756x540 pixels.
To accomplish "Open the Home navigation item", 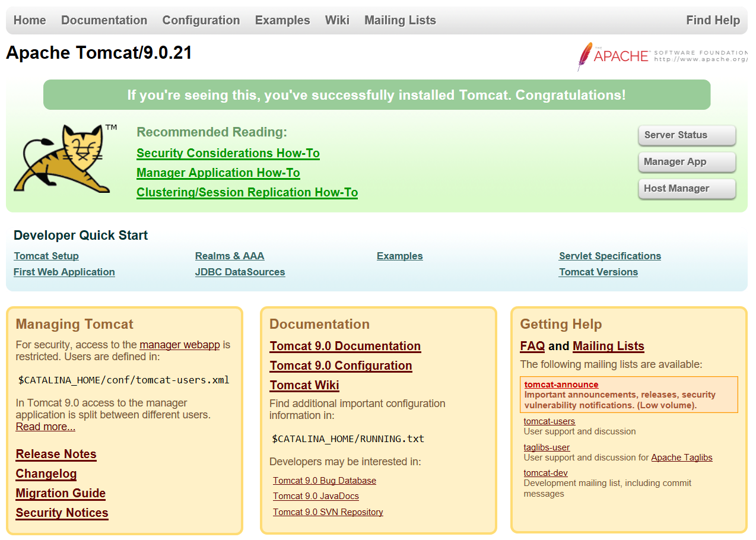I will [x=30, y=20].
